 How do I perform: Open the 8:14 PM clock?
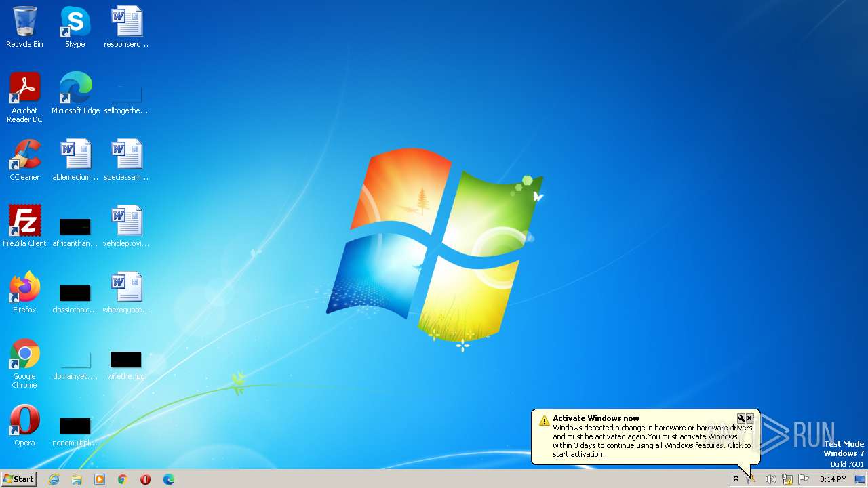[833, 479]
